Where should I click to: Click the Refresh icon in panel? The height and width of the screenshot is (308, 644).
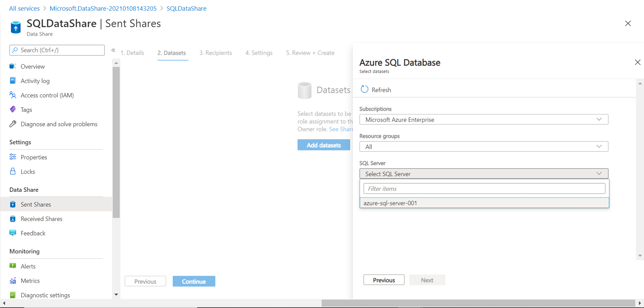pyautogui.click(x=364, y=89)
